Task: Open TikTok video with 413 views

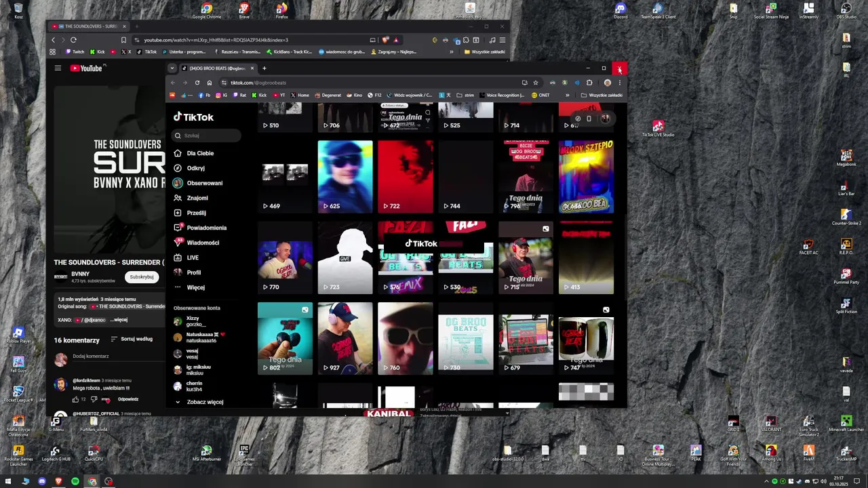Action: [586, 258]
